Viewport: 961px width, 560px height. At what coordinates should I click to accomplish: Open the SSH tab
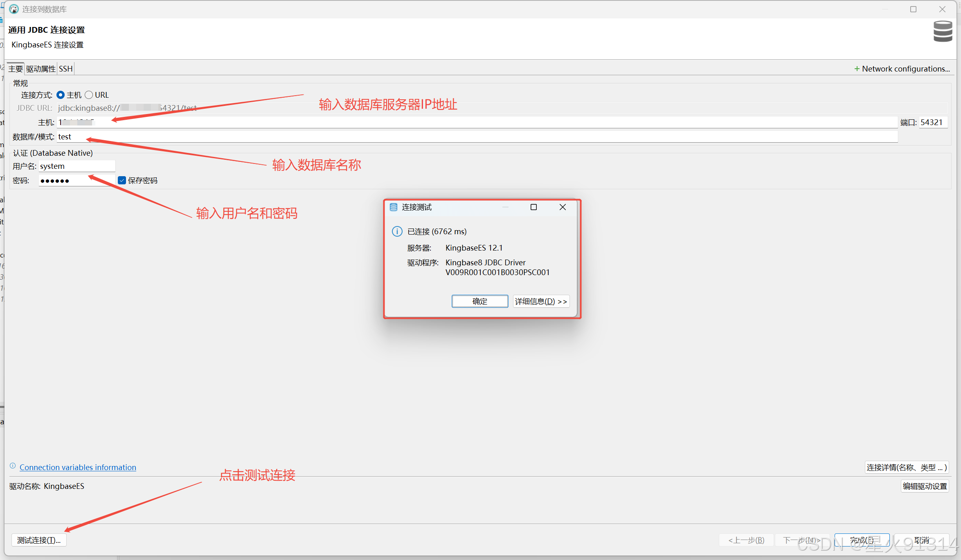tap(65, 69)
